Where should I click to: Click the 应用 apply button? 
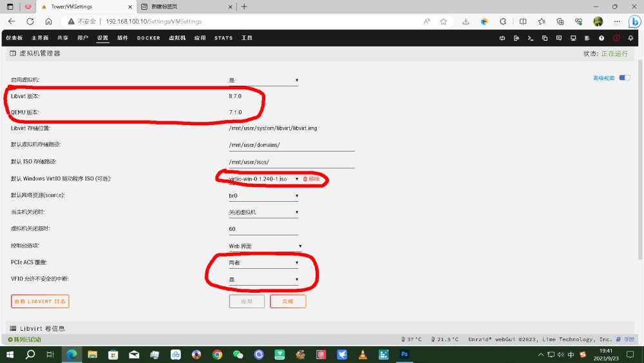click(247, 301)
